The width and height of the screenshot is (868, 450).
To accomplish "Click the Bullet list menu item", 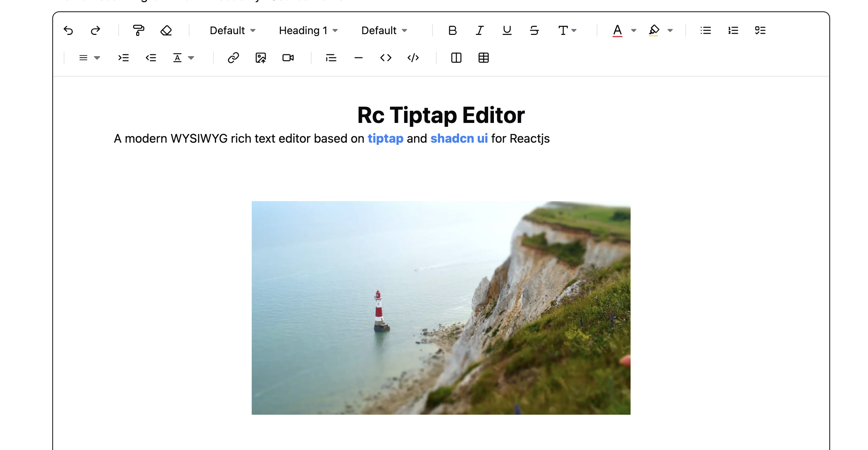I will tap(706, 30).
